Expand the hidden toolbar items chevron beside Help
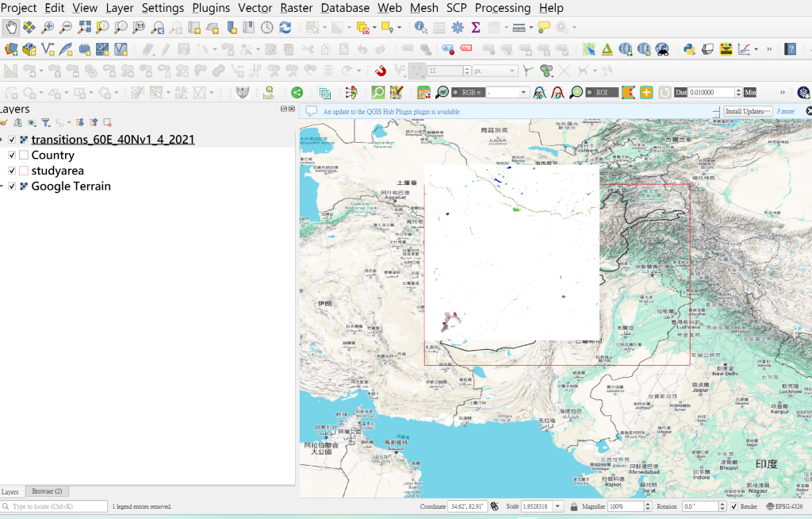812x519 pixels. tap(769, 49)
